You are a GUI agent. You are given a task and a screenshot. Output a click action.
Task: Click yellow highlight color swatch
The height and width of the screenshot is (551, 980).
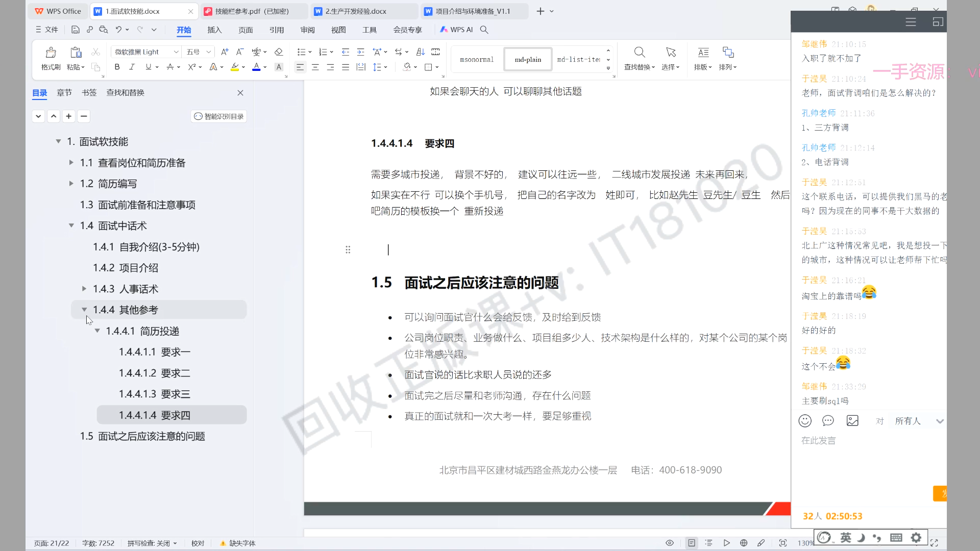pyautogui.click(x=235, y=67)
